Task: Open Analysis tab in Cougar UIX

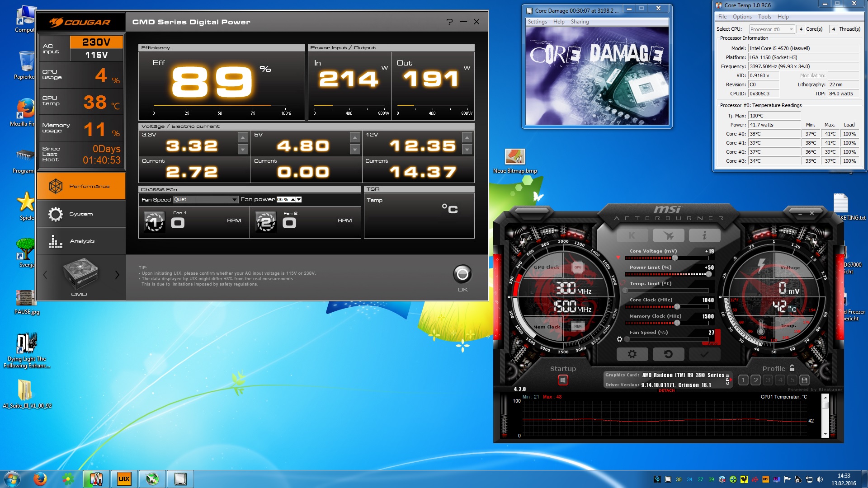Action: [81, 241]
